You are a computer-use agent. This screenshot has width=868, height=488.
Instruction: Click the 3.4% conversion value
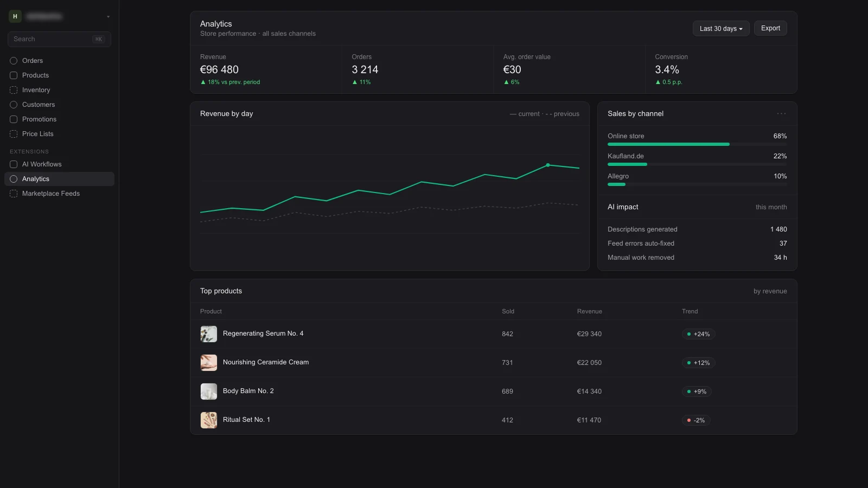(667, 69)
